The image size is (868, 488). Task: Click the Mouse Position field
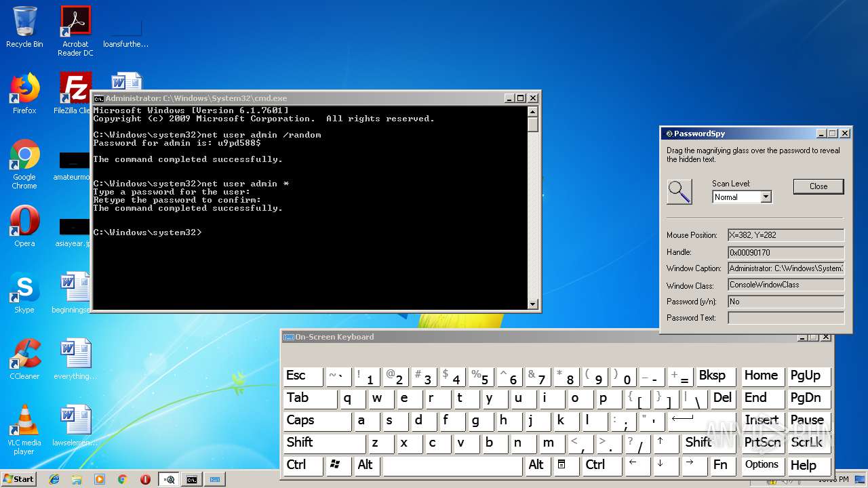(786, 235)
